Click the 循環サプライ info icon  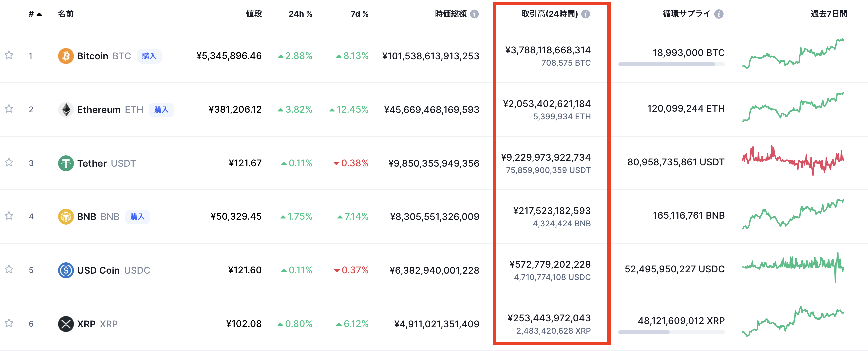coord(719,14)
